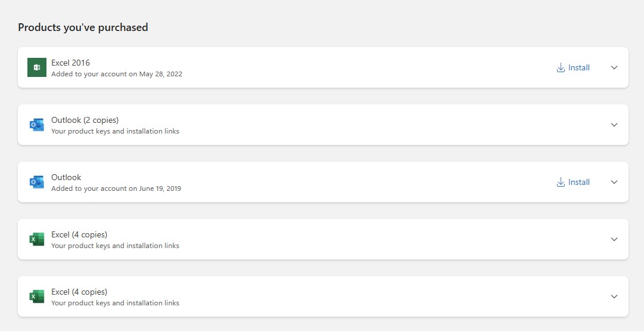Click the Excel icon on the upper Excel (4 copies) card

click(x=37, y=239)
